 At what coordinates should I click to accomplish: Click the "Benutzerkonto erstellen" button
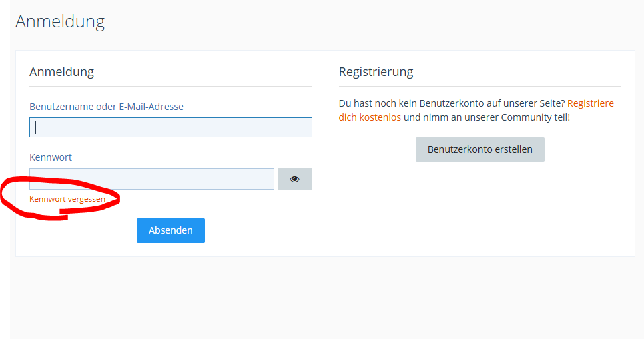coord(480,149)
